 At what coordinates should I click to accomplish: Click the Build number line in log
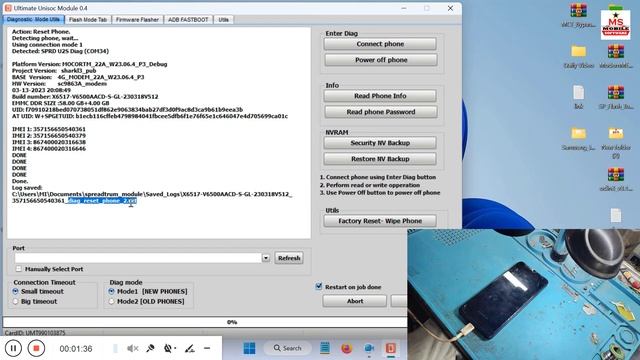[x=85, y=97]
